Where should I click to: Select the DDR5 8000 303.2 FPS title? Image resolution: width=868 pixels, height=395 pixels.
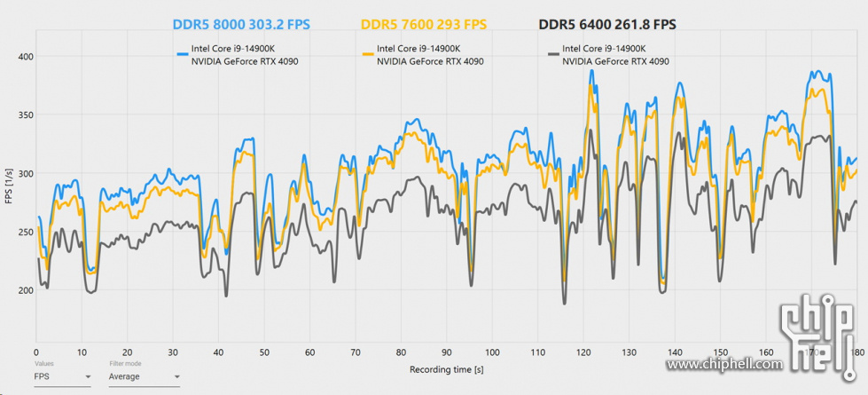coord(241,24)
